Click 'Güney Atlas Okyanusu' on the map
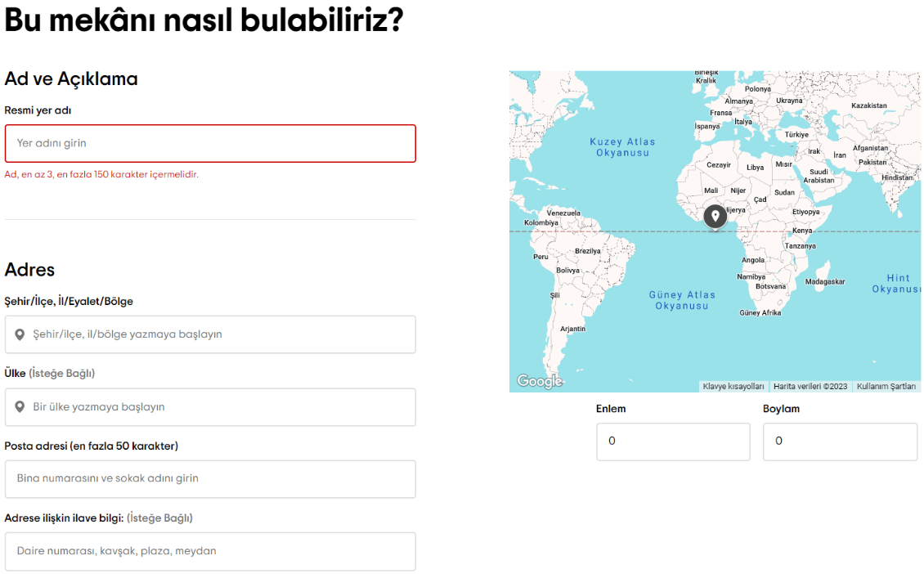The height and width of the screenshot is (574, 924). pos(682,300)
